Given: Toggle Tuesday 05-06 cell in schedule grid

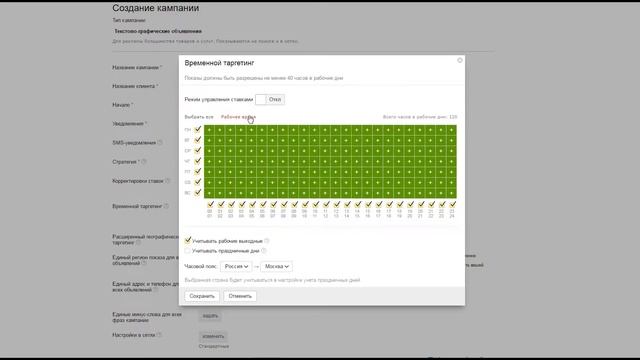Looking at the screenshot, I should pos(262,140).
